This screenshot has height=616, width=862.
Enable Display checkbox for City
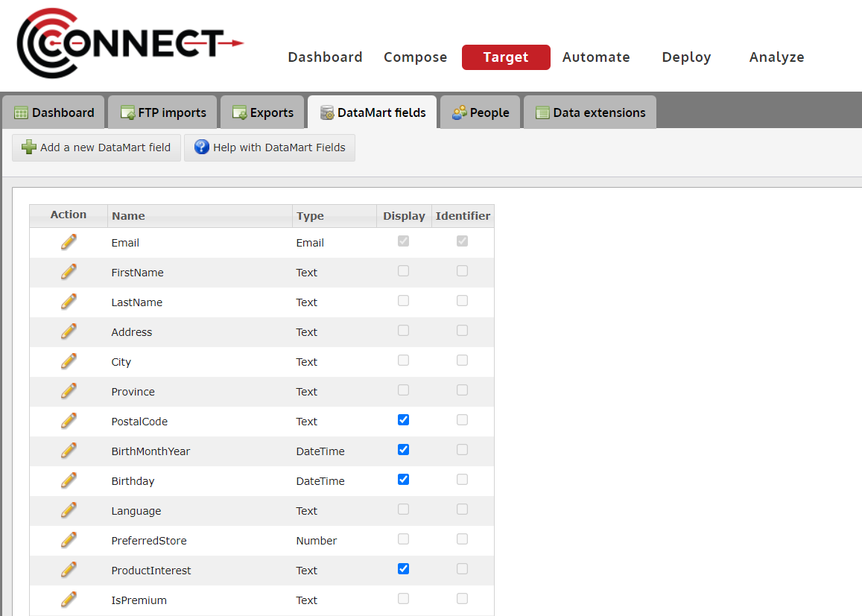(403, 361)
